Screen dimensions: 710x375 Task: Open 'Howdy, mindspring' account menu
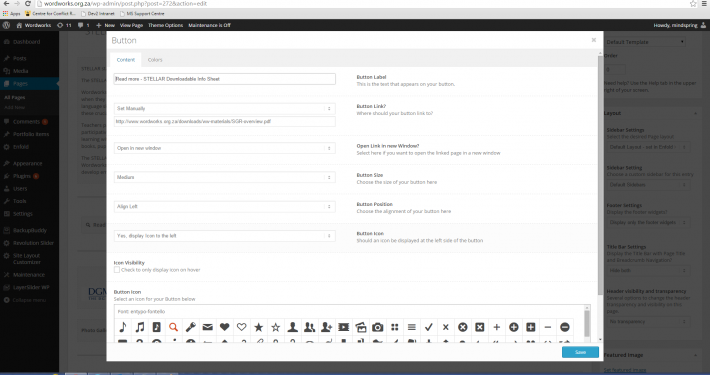click(679, 25)
